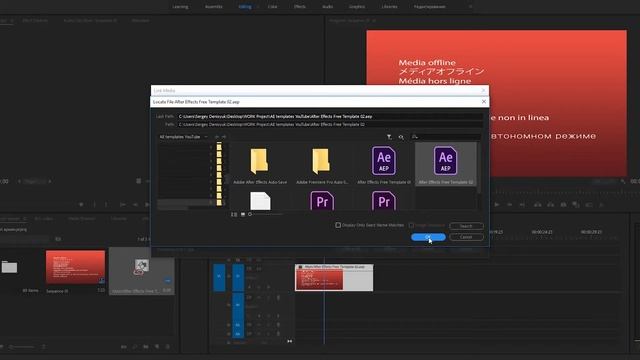Image resolution: width=640 pixels, height=360 pixels.
Task: Open the filter file types funnel icon
Action: (389, 137)
